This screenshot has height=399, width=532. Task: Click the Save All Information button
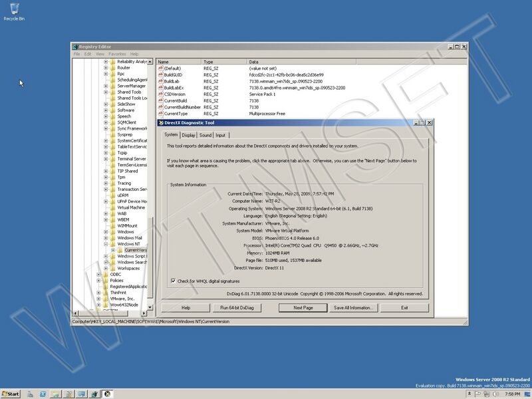click(x=353, y=308)
